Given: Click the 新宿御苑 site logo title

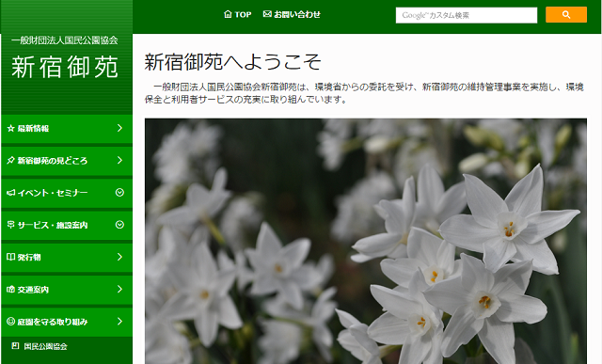Looking at the screenshot, I should pos(65,67).
